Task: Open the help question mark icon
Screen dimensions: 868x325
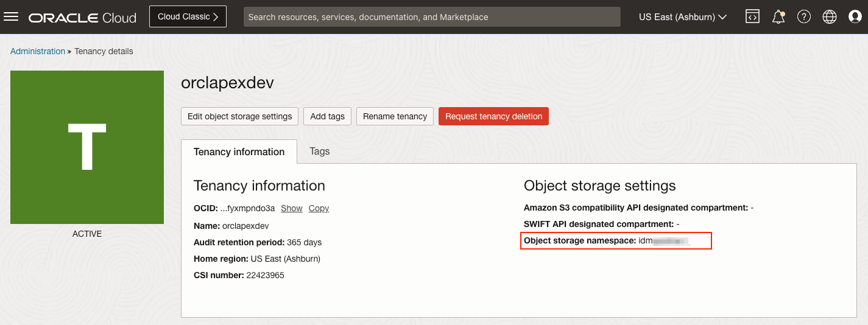Action: (x=804, y=17)
